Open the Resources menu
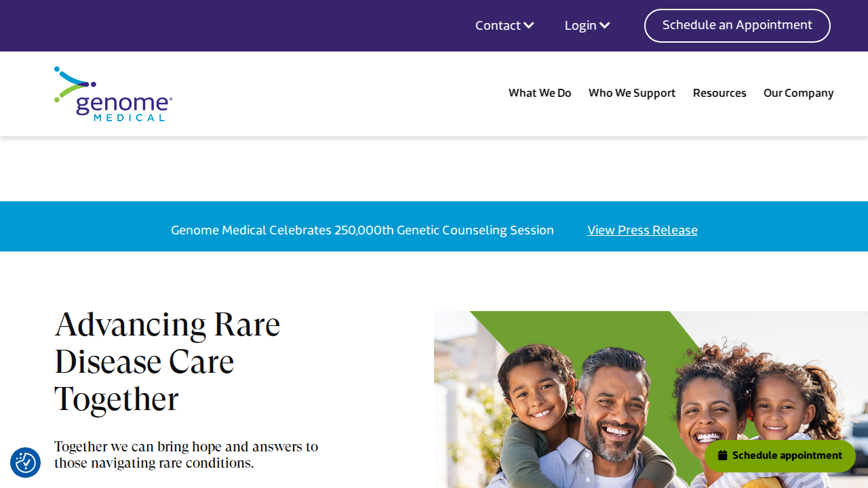This screenshot has width=868, height=488. (719, 94)
